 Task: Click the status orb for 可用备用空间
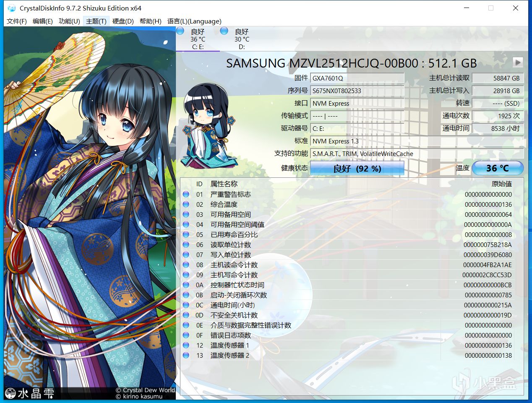click(x=186, y=214)
